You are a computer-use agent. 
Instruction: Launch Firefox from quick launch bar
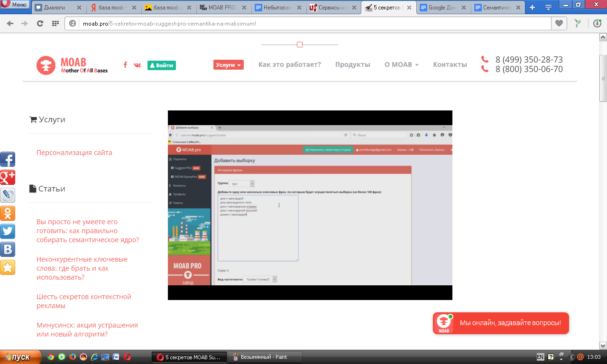tap(73, 357)
